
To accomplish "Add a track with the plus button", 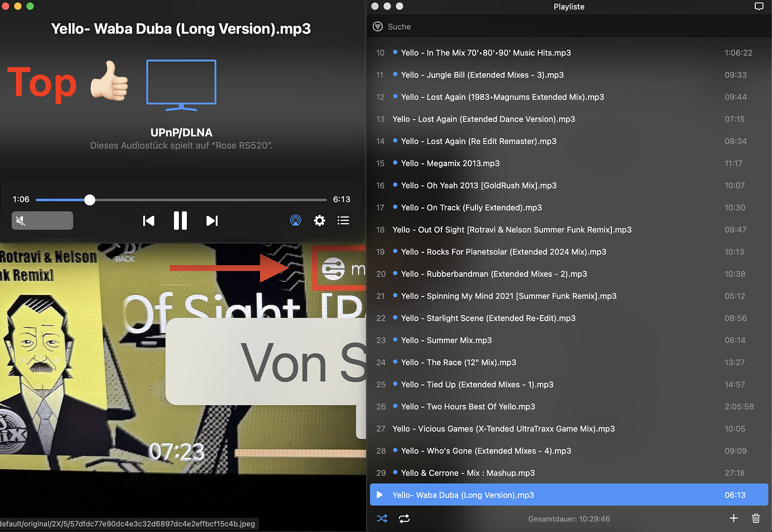I will [x=734, y=519].
